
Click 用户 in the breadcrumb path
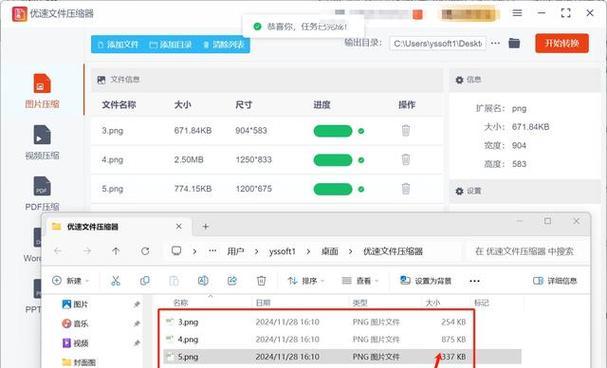(x=236, y=252)
